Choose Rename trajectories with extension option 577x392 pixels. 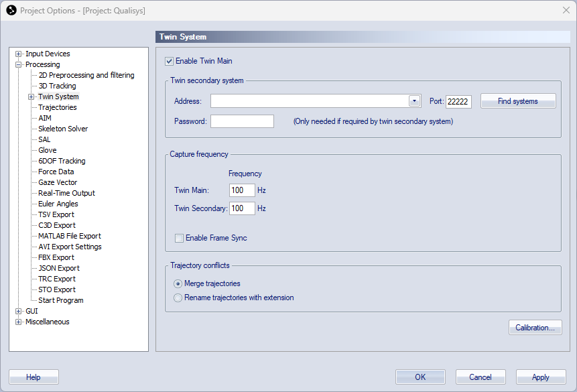(x=178, y=298)
